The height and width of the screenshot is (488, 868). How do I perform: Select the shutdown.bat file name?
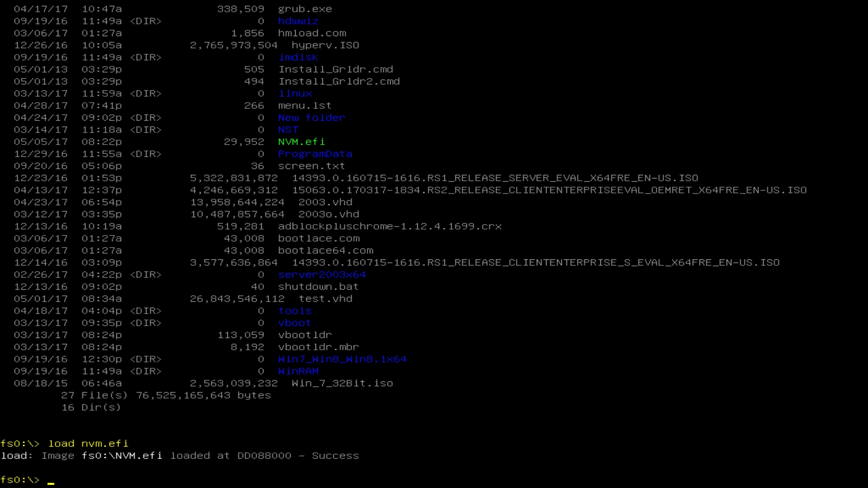(x=318, y=287)
